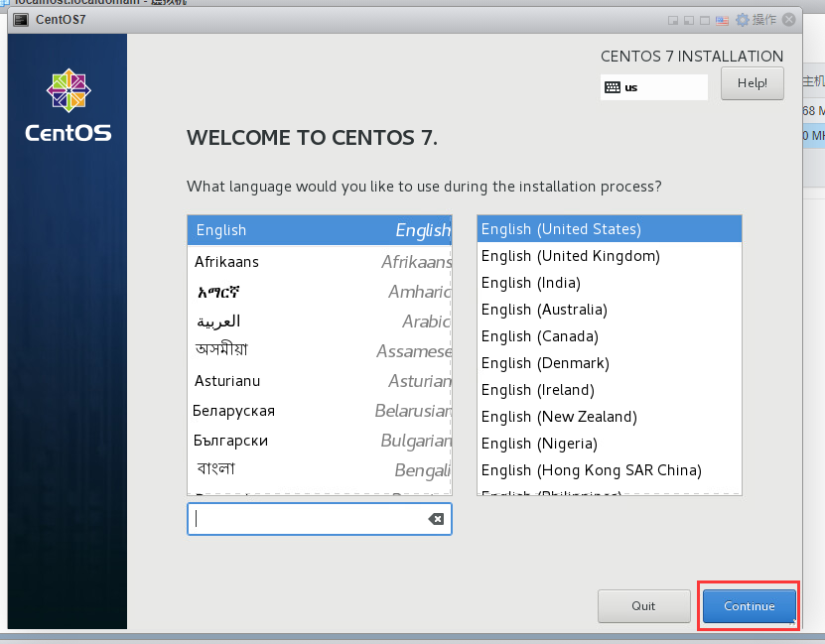This screenshot has width=825, height=644.
Task: Click the middle window size icon in title bar
Action: (x=689, y=21)
